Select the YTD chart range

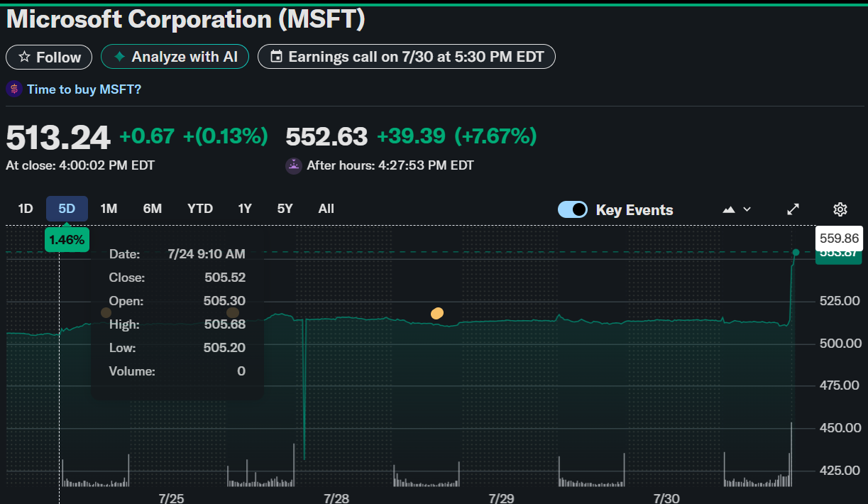pos(200,209)
